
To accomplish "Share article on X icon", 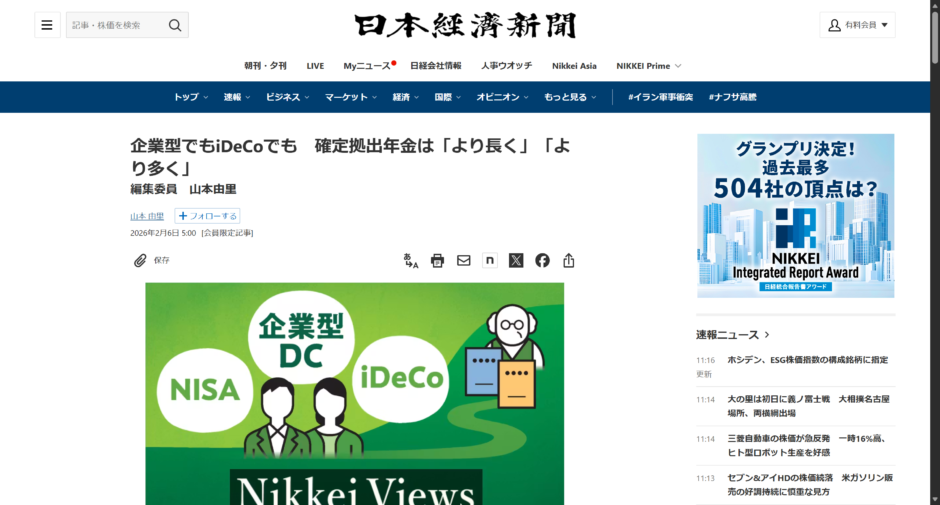I will pyautogui.click(x=516, y=260).
